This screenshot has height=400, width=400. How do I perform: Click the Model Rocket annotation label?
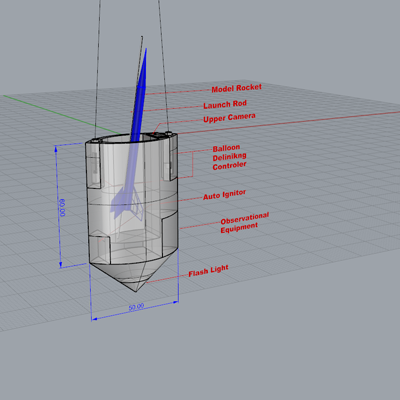(237, 88)
